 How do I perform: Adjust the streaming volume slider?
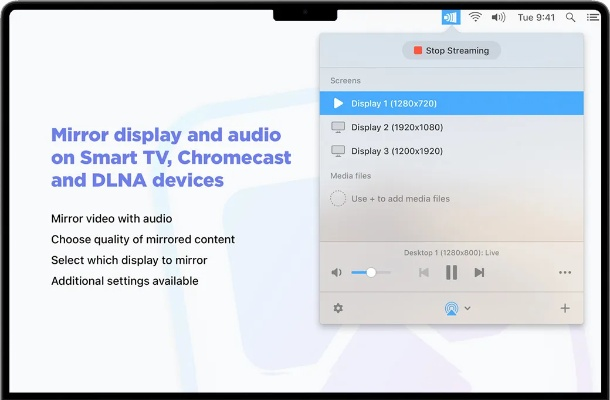[x=371, y=272]
